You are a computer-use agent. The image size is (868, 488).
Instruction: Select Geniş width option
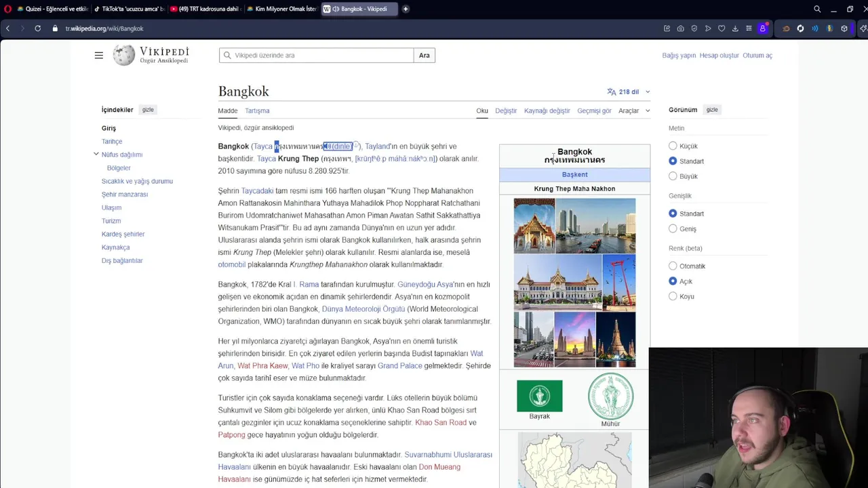pyautogui.click(x=673, y=228)
